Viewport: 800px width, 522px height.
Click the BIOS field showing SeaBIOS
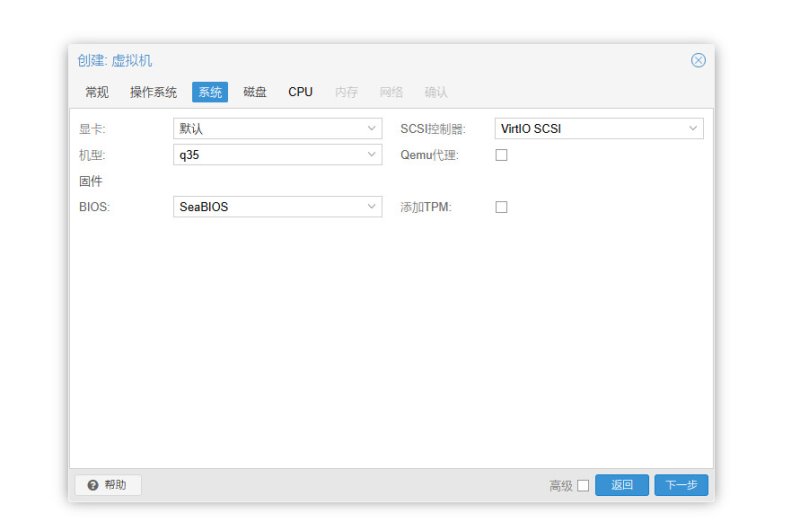pos(277,207)
